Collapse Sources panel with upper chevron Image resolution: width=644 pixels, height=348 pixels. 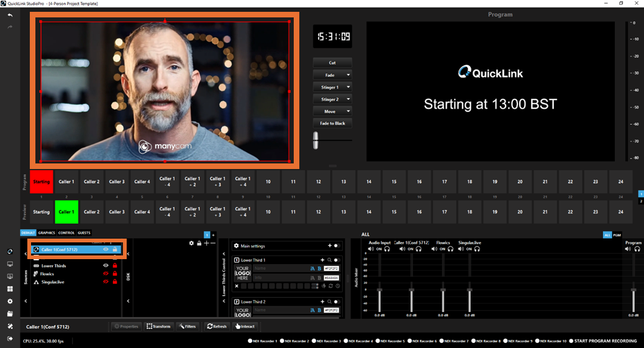point(26,254)
